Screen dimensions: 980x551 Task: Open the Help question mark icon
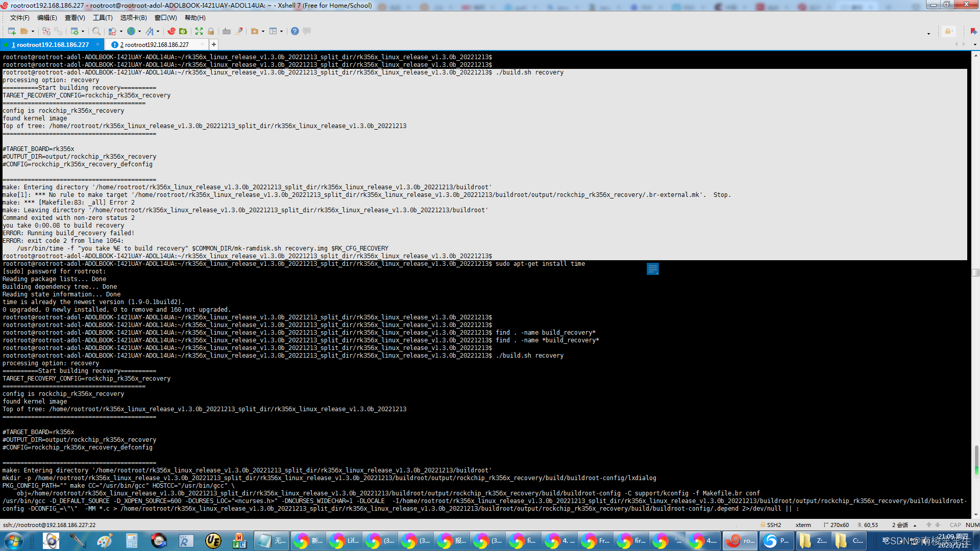click(295, 31)
